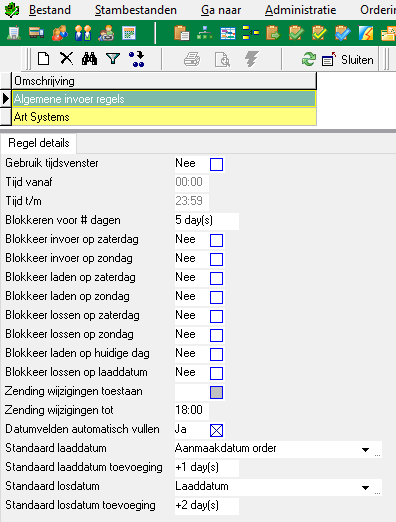
Task: Click the blue dots sort icon
Action: 137,59
